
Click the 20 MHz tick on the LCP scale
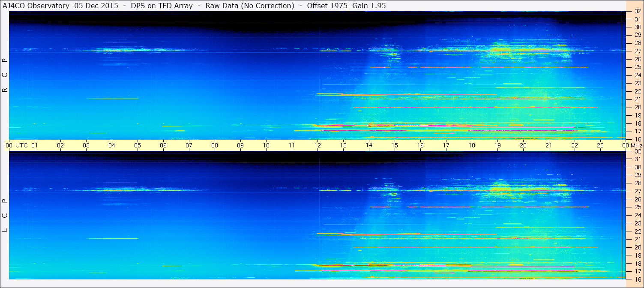pyautogui.click(x=637, y=247)
